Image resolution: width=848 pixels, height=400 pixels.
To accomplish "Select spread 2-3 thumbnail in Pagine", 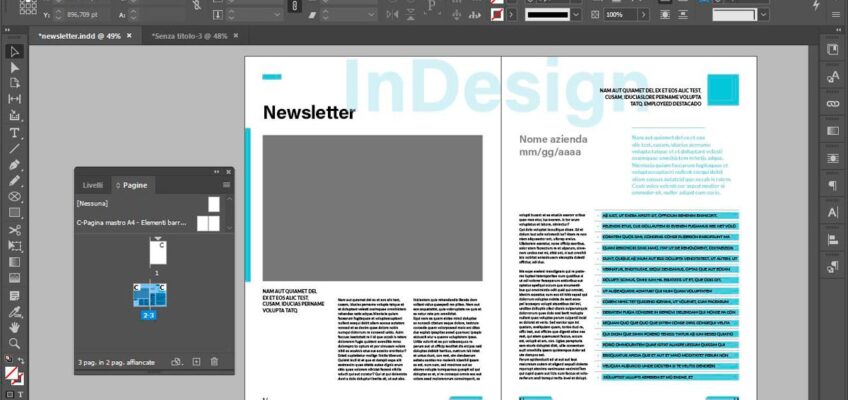I will tap(150, 295).
